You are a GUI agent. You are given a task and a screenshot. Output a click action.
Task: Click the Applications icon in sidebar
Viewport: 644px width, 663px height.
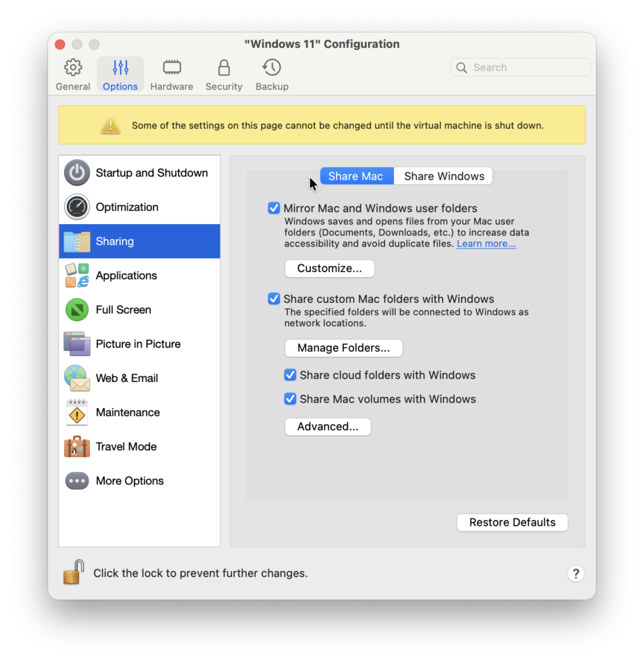click(77, 275)
